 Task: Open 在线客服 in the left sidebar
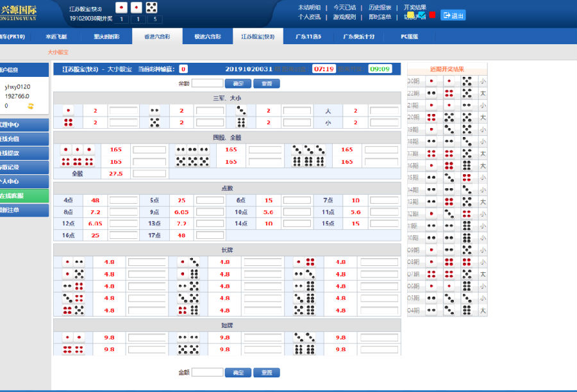click(24, 195)
